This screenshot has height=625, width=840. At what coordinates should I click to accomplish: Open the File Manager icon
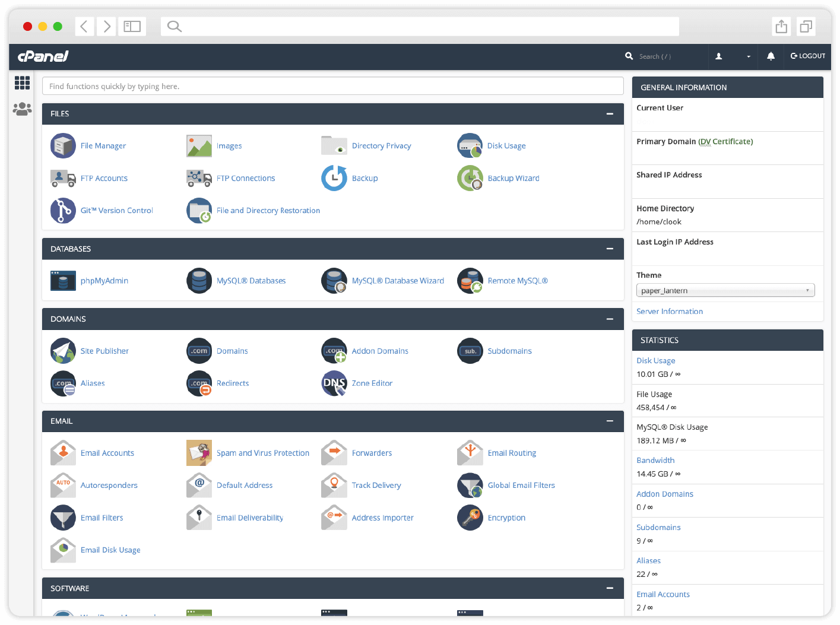click(63, 145)
